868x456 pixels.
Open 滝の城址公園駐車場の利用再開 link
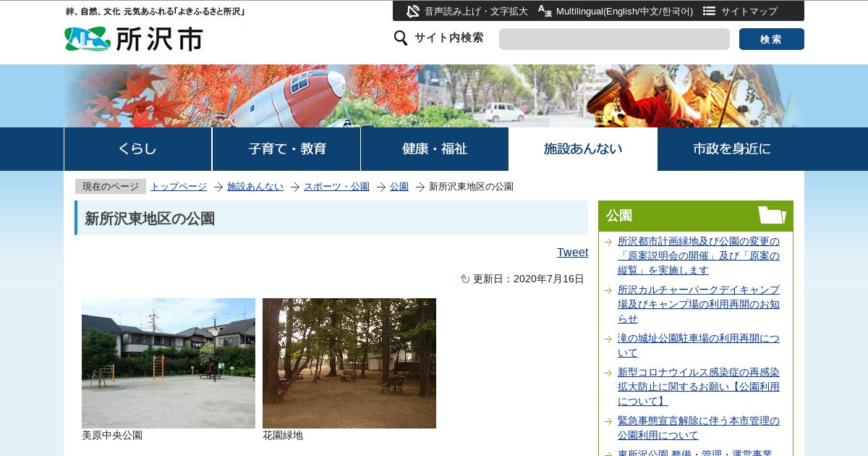coord(699,345)
